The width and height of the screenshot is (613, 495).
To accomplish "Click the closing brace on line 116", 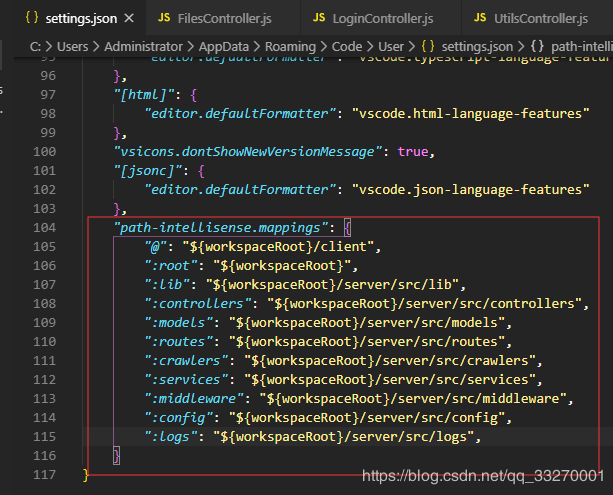I will point(117,456).
